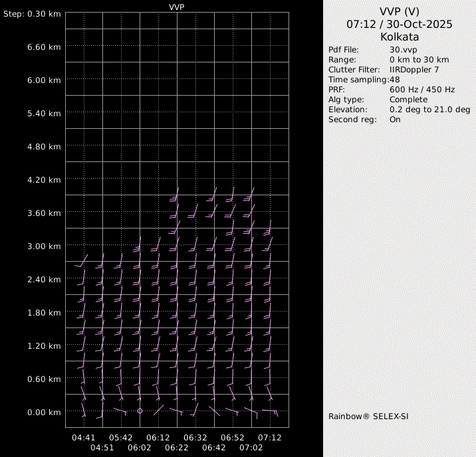The height and width of the screenshot is (457, 476).
Task: Select the 04:41 time label
Action: 84,438
